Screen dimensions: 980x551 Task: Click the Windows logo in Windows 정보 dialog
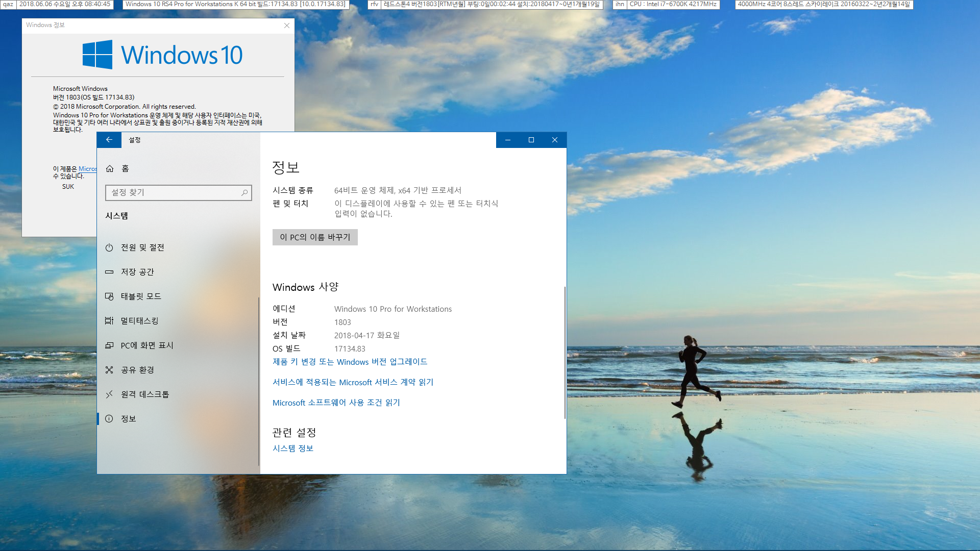pos(97,55)
